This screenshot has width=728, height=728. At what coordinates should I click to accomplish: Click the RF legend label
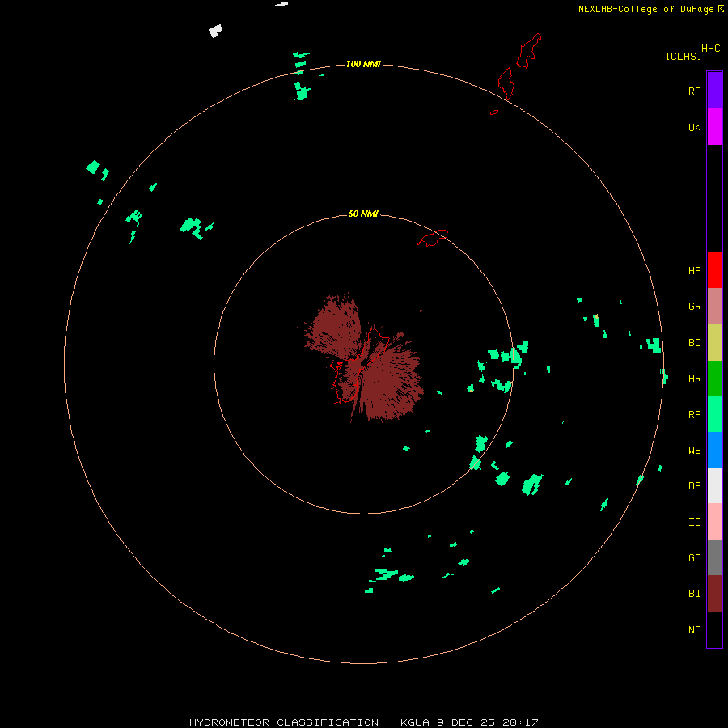694,91
